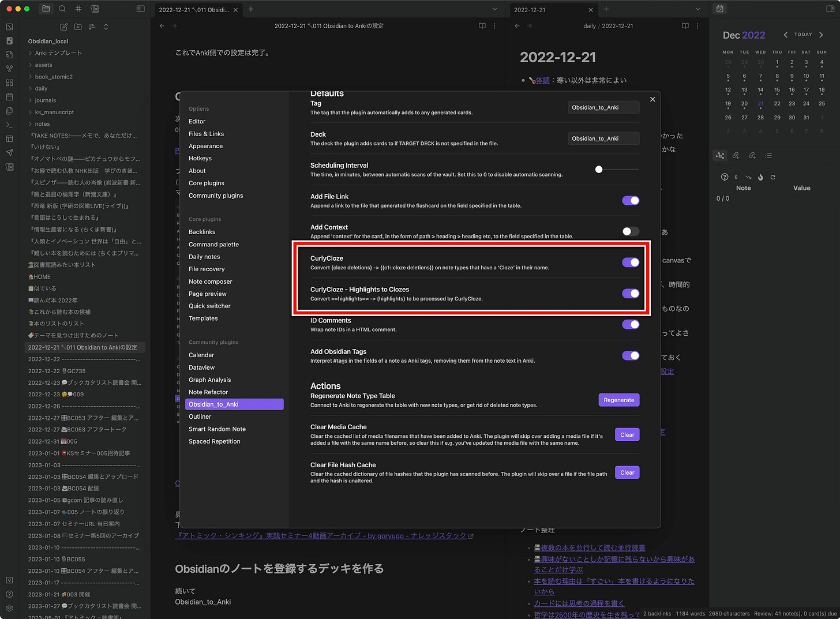
Task: Toggle reading view on the Obsidian to Anki note
Action: pyautogui.click(x=482, y=26)
